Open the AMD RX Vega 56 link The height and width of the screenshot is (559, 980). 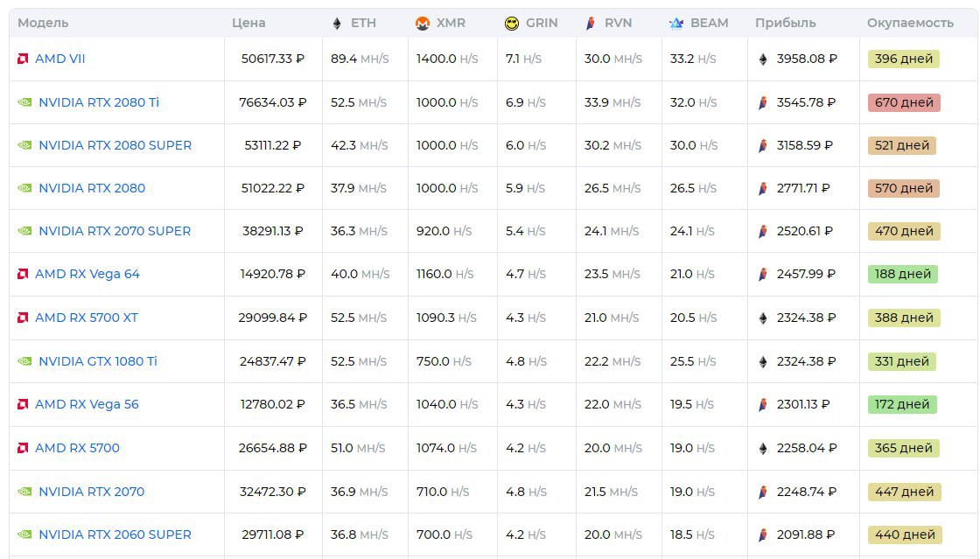(87, 404)
